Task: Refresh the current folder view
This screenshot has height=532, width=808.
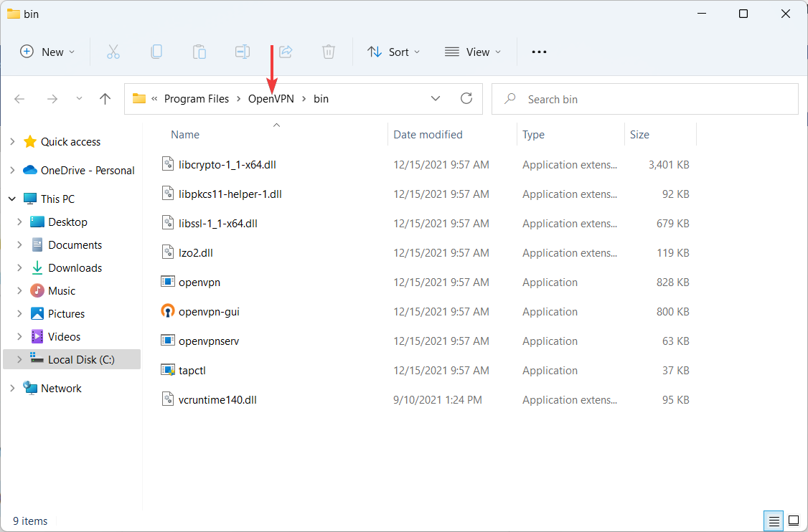Action: [466, 99]
